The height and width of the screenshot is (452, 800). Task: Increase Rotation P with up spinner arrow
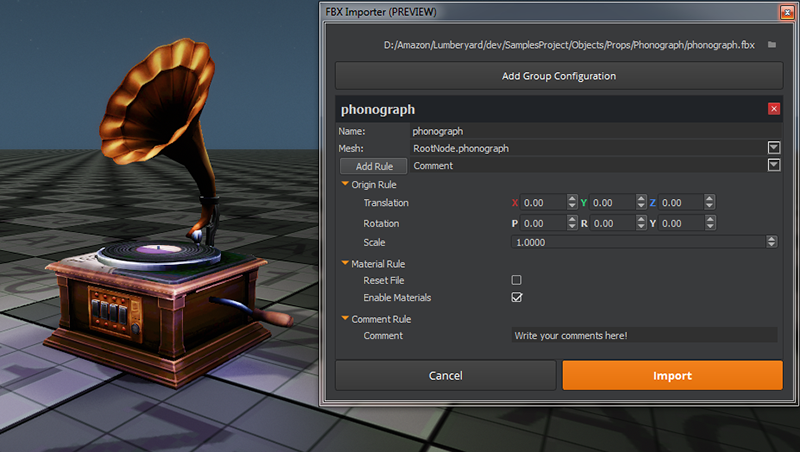point(572,219)
